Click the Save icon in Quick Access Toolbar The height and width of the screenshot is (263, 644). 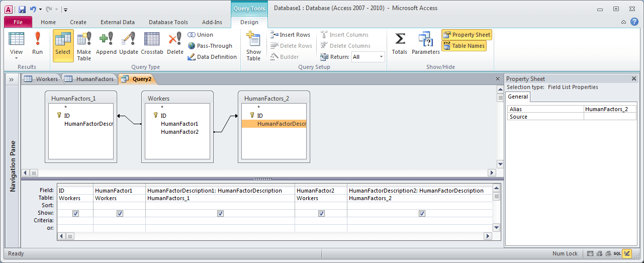click(22, 9)
